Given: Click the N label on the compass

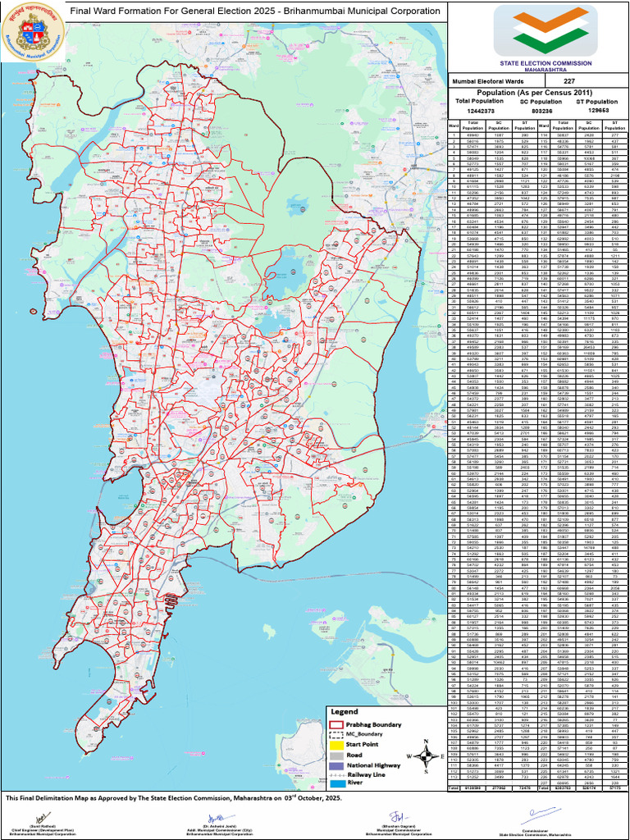Looking at the screenshot, I should click(426, 742).
